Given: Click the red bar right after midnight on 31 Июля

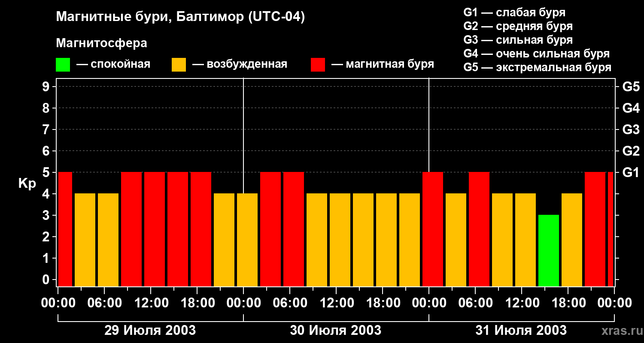Looking at the screenshot, I should pyautogui.click(x=433, y=229).
